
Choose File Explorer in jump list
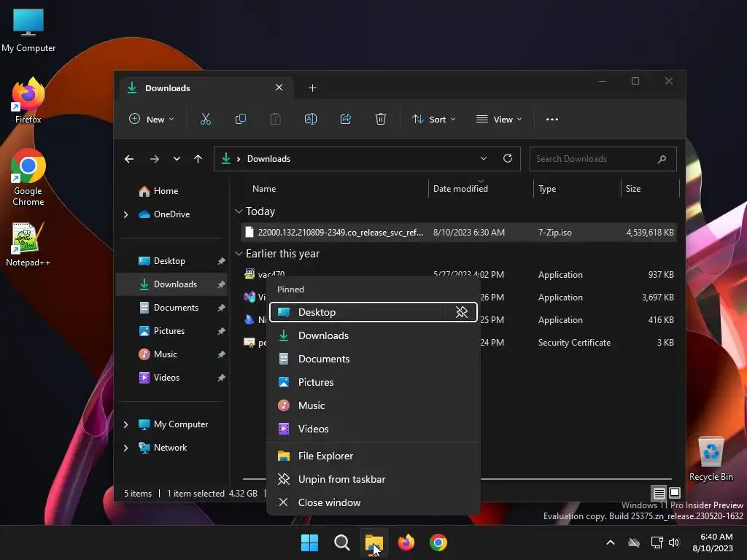click(373, 456)
